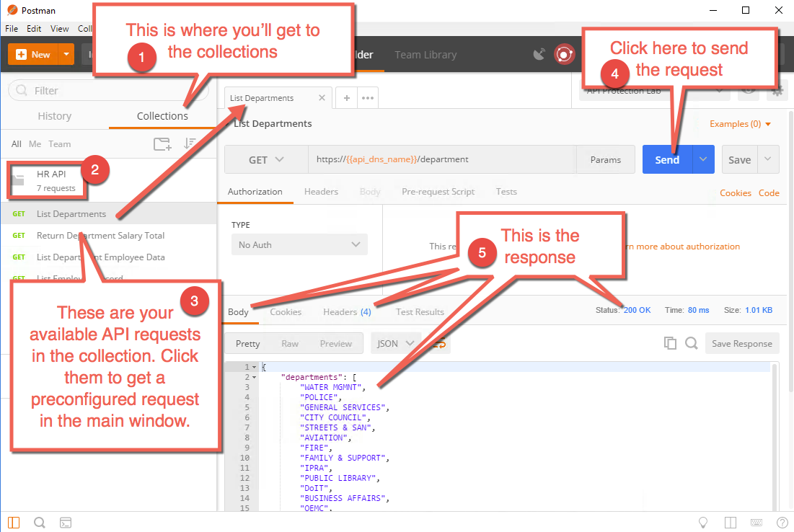Viewport: 794px width, 532px height.
Task: Click the copy response to clipboard icon
Action: (x=670, y=343)
